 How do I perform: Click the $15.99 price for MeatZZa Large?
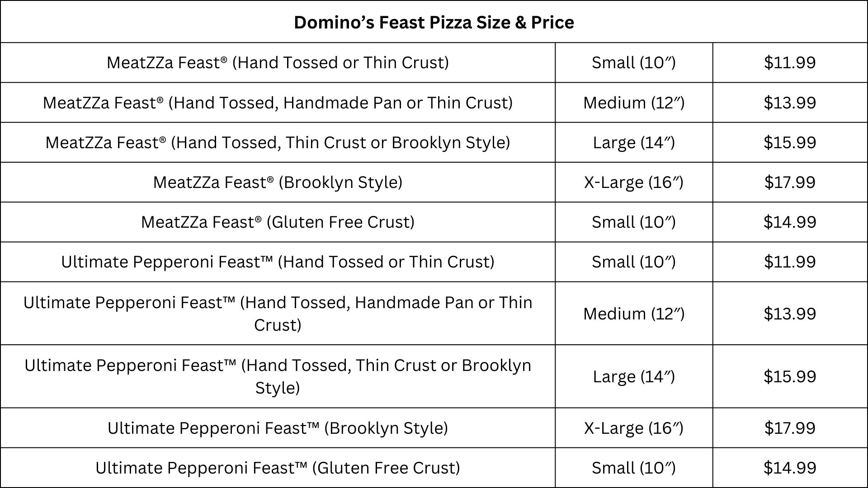click(x=790, y=142)
